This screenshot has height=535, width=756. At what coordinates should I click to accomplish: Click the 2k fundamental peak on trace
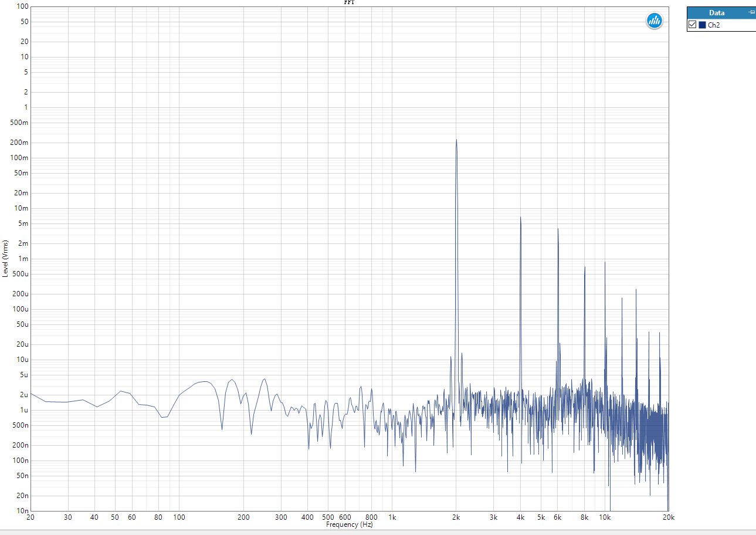[x=456, y=140]
